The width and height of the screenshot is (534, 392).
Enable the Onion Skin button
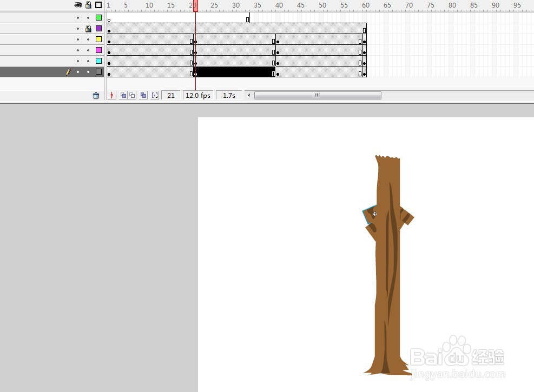123,96
